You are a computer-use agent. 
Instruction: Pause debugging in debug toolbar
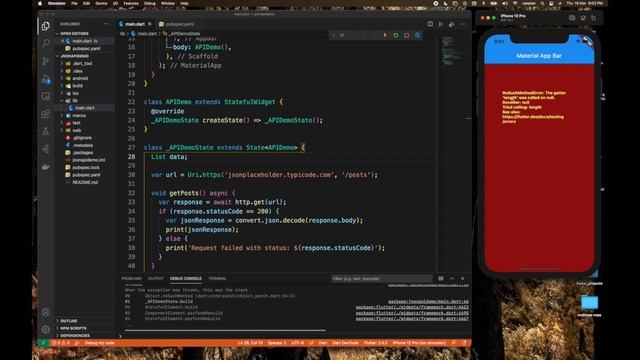point(342,36)
